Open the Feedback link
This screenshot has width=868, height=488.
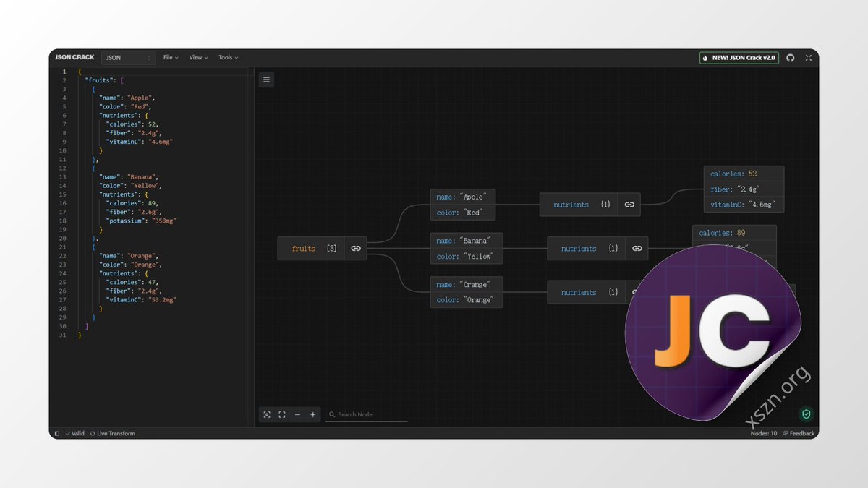pos(799,434)
